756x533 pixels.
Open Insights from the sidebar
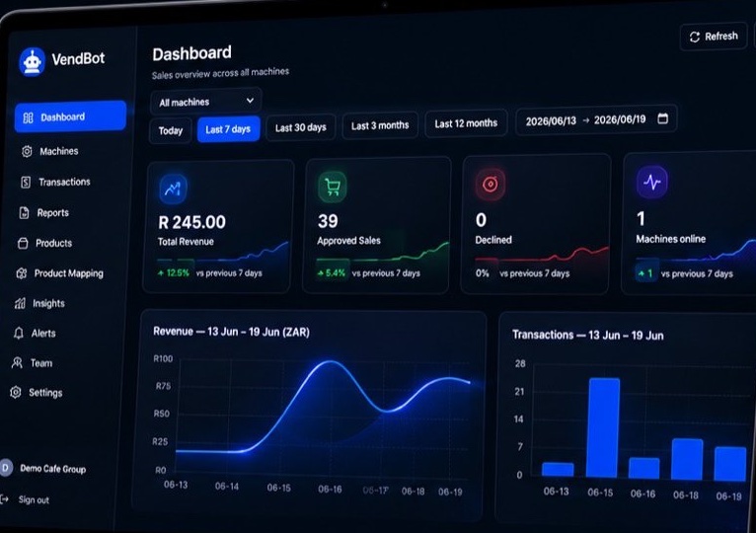(48, 303)
